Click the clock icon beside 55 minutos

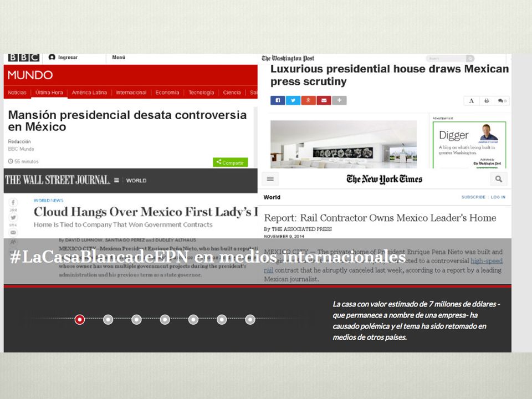(11, 161)
